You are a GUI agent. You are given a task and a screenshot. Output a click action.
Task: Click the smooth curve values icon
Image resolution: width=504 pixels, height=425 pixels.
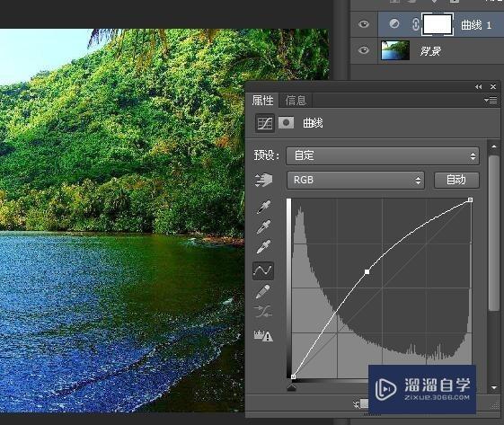[x=263, y=312]
